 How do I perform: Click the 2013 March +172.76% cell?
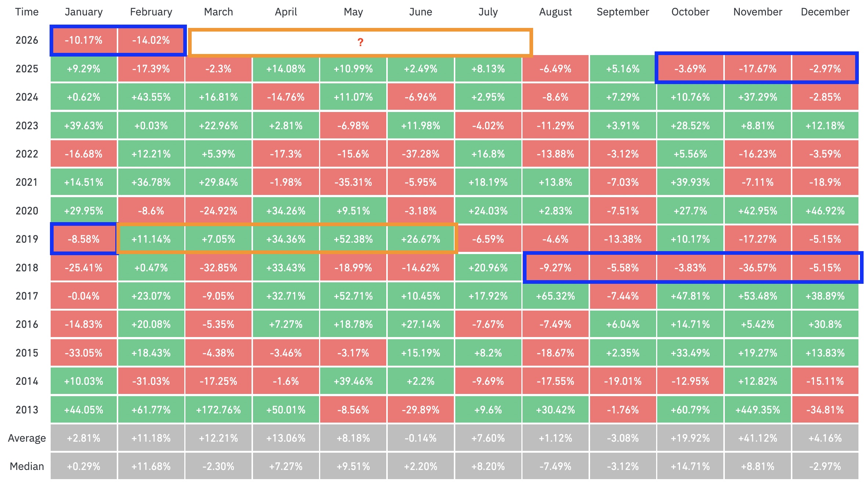pos(218,410)
